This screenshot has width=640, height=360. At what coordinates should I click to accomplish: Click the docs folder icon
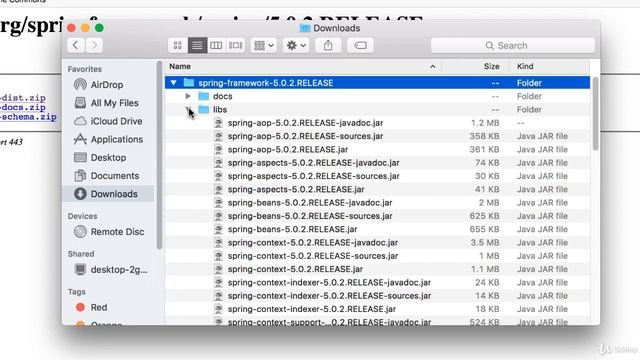coord(203,96)
